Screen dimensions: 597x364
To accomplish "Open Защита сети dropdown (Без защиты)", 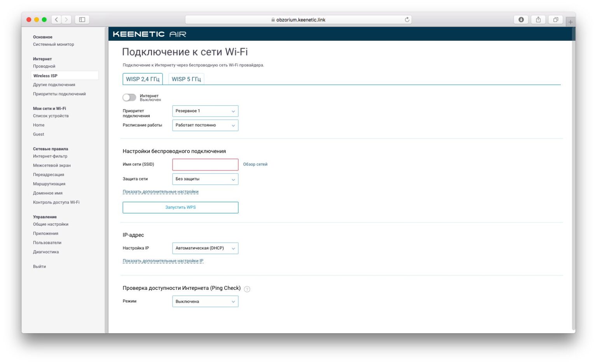I will tap(205, 179).
